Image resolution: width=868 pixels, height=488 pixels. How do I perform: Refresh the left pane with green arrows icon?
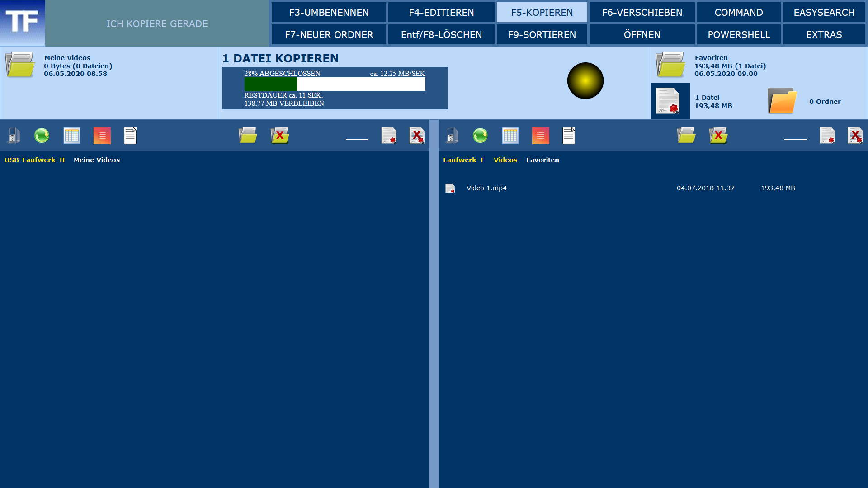click(42, 136)
